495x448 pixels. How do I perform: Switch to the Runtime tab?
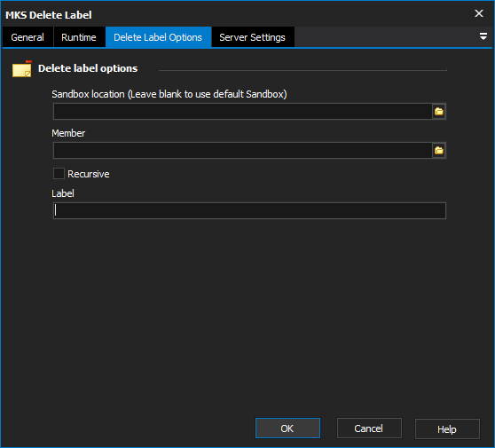79,37
